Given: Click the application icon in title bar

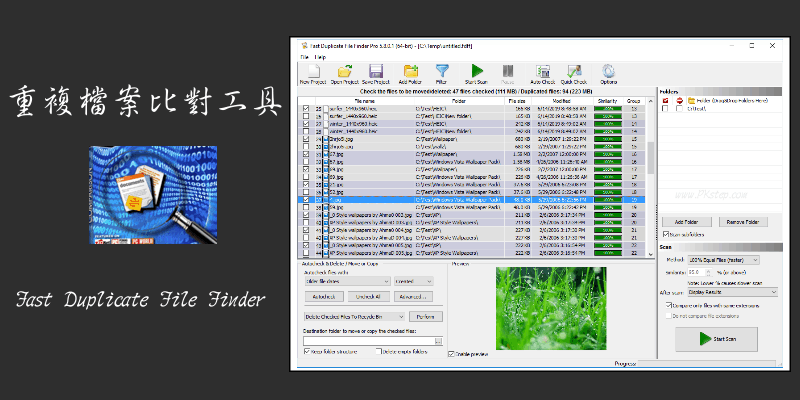Looking at the screenshot, I should coord(305,45).
